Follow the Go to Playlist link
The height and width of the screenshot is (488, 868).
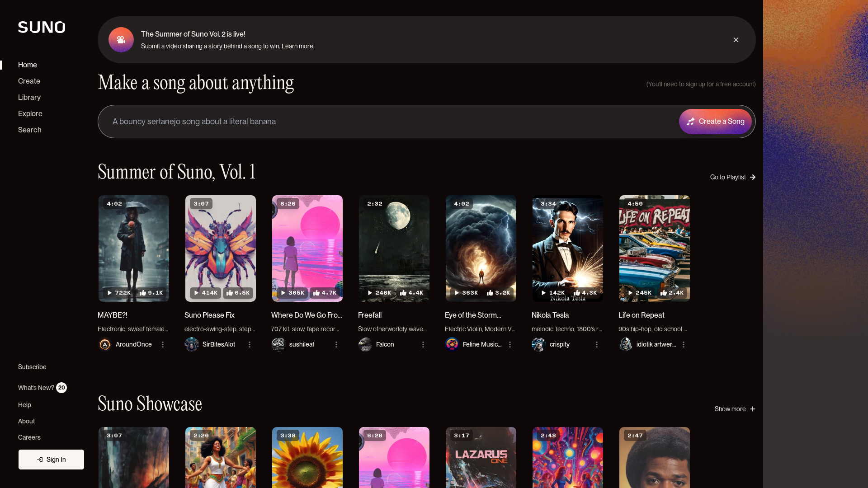coord(733,177)
